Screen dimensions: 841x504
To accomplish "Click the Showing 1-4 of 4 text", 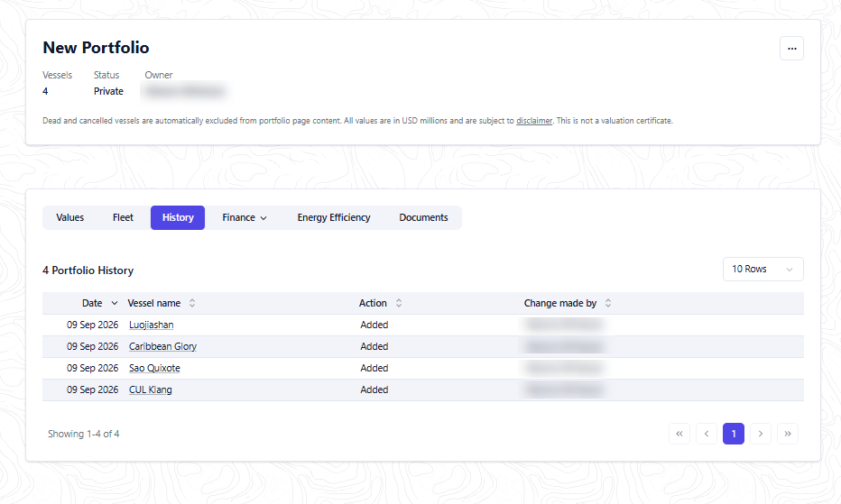I will click(x=84, y=434).
